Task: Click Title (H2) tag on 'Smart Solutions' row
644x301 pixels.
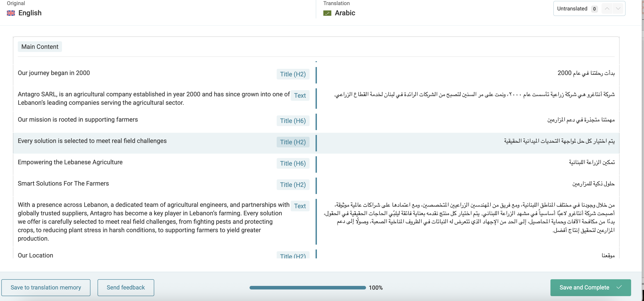Action: (293, 185)
